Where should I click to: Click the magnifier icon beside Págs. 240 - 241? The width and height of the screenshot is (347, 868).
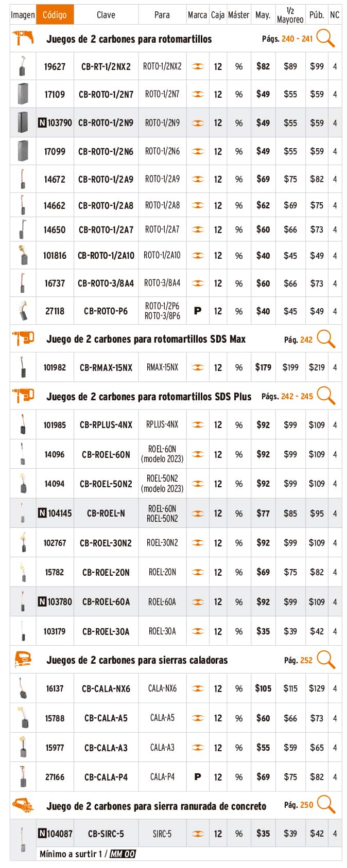(325, 38)
